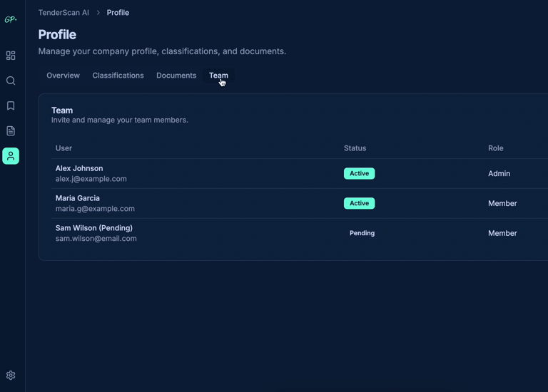The height and width of the screenshot is (392, 548).
Task: Click Pending badge for Sam Wilson
Action: tap(362, 233)
